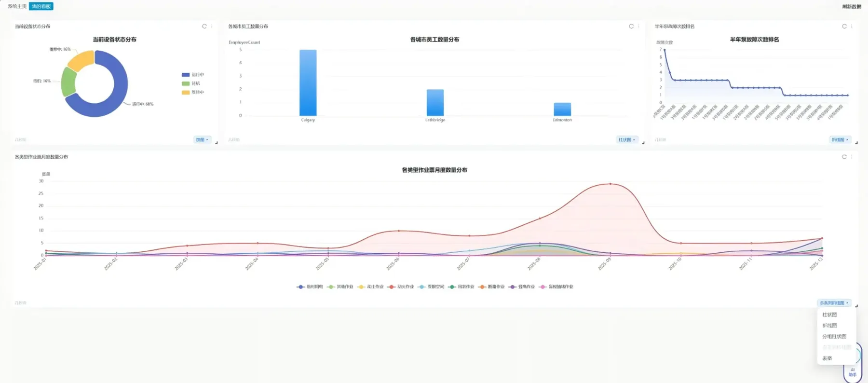
Task: Open more options on 半年泵故障次数排名 card
Action: point(852,27)
